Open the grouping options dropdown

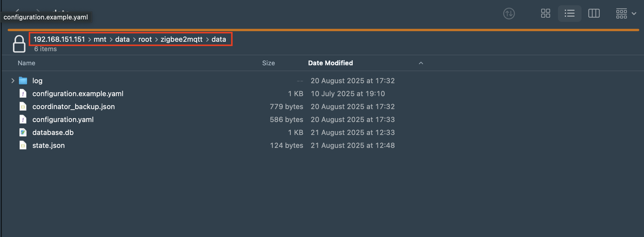[x=626, y=14]
